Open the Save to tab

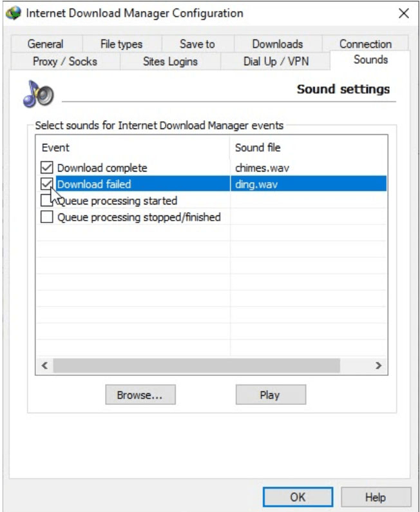pyautogui.click(x=197, y=44)
